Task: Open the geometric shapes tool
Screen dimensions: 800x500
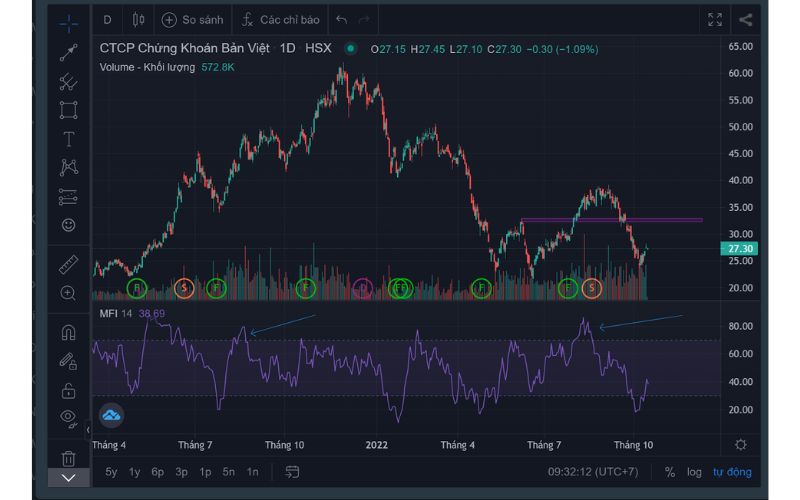Action: [x=68, y=110]
